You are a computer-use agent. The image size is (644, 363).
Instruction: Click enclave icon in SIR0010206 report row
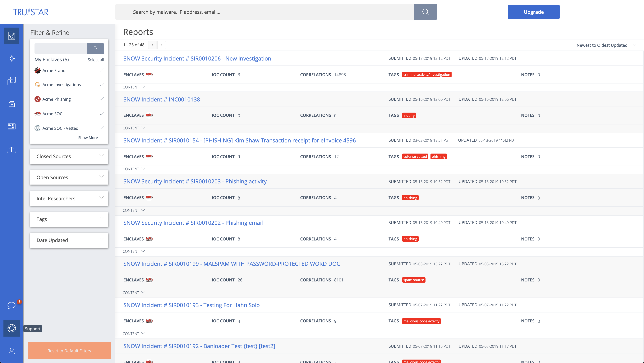[149, 75]
